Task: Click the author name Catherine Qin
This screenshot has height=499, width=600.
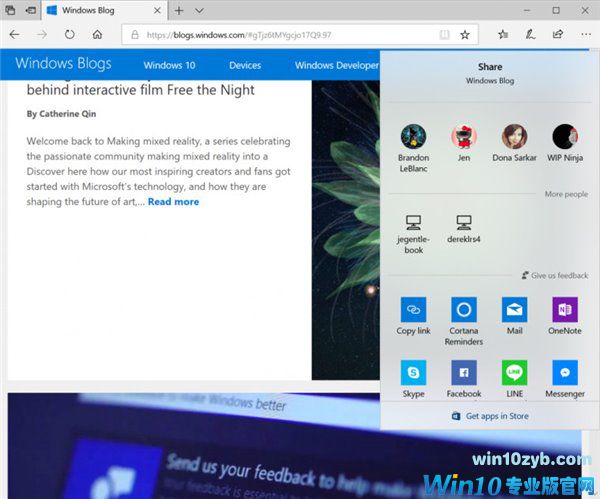Action: (x=68, y=114)
